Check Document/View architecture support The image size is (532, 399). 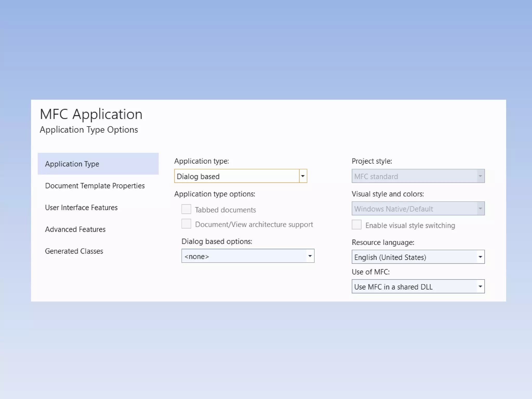click(186, 224)
